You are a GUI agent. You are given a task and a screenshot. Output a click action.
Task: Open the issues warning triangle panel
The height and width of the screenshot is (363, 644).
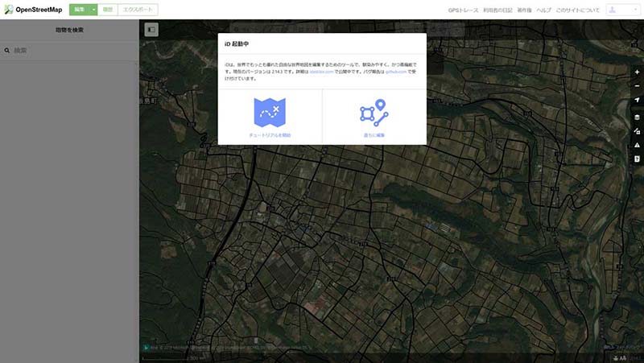[x=637, y=145]
